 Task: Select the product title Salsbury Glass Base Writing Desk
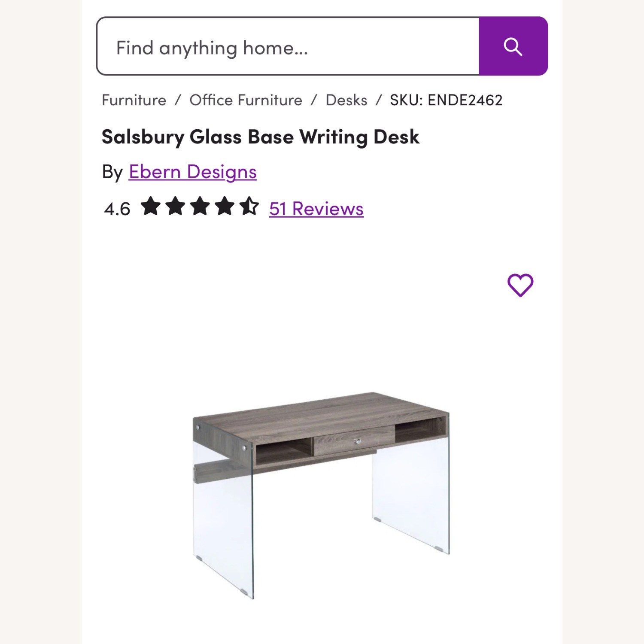(261, 137)
